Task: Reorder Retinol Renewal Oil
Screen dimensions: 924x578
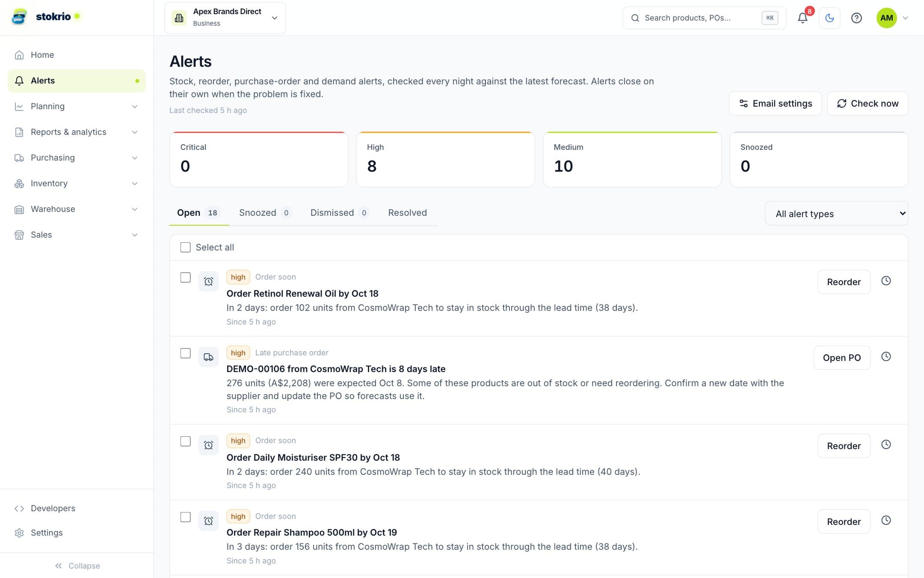Action: point(844,282)
